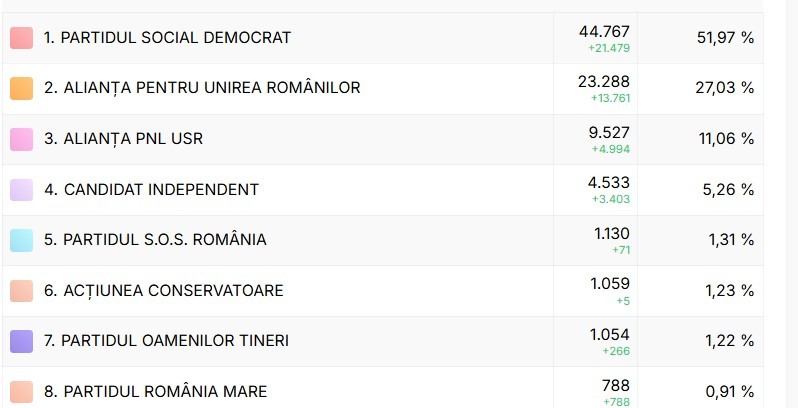Select the salmon swatch beside Acțiunea Conservatoare

tap(21, 291)
